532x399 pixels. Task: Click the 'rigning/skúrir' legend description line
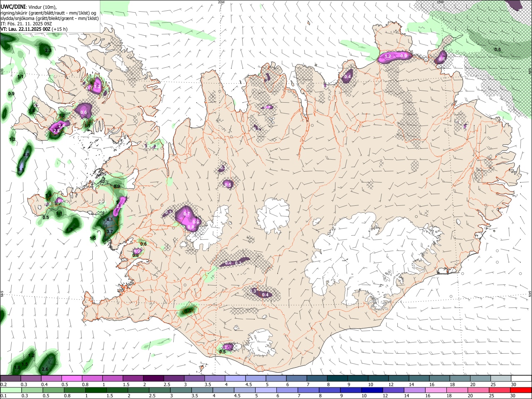coord(48,13)
